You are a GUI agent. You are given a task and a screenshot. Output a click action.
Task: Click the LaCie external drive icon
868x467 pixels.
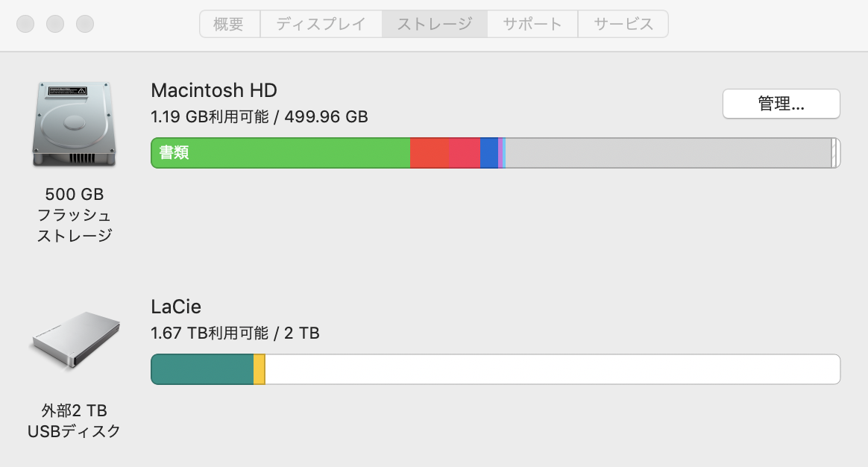coord(75,339)
